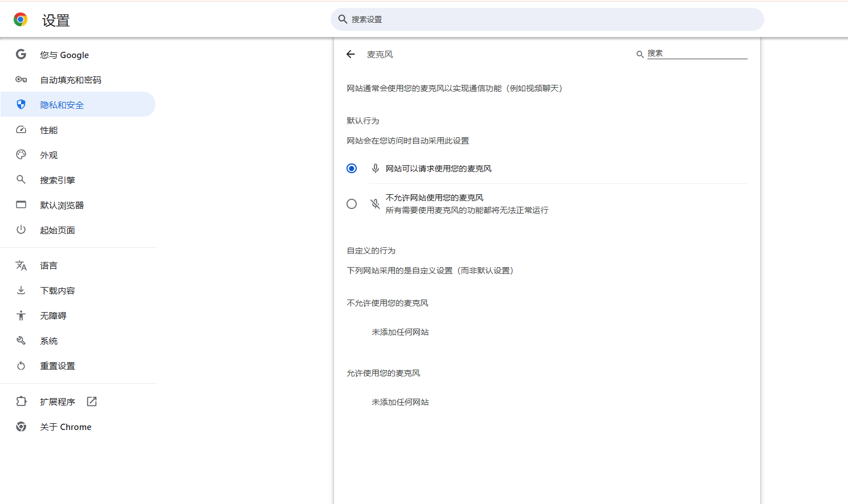This screenshot has width=848, height=504.
Task: Click the 搜索 field in microphone panel
Action: pyautogui.click(x=697, y=54)
